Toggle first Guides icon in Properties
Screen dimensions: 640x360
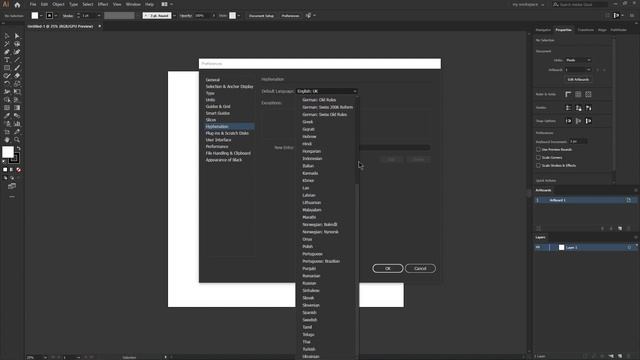click(x=568, y=108)
